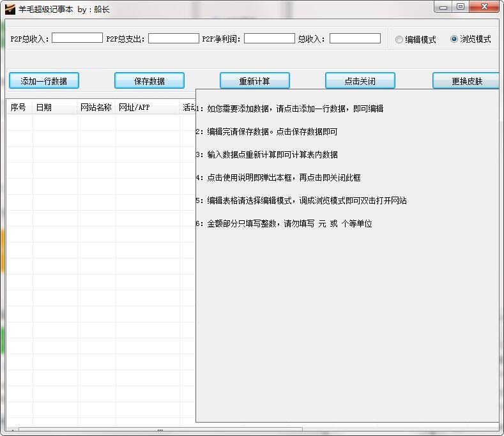Click the app icon in the title bar
This screenshot has width=504, height=436.
[x=10, y=9]
